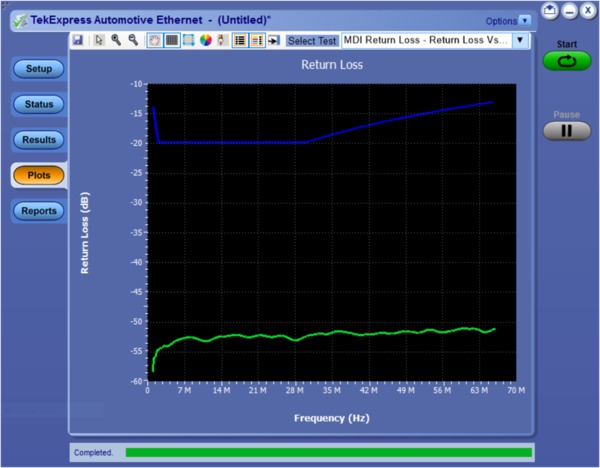Click the zoom-to-region box icon

click(x=188, y=41)
